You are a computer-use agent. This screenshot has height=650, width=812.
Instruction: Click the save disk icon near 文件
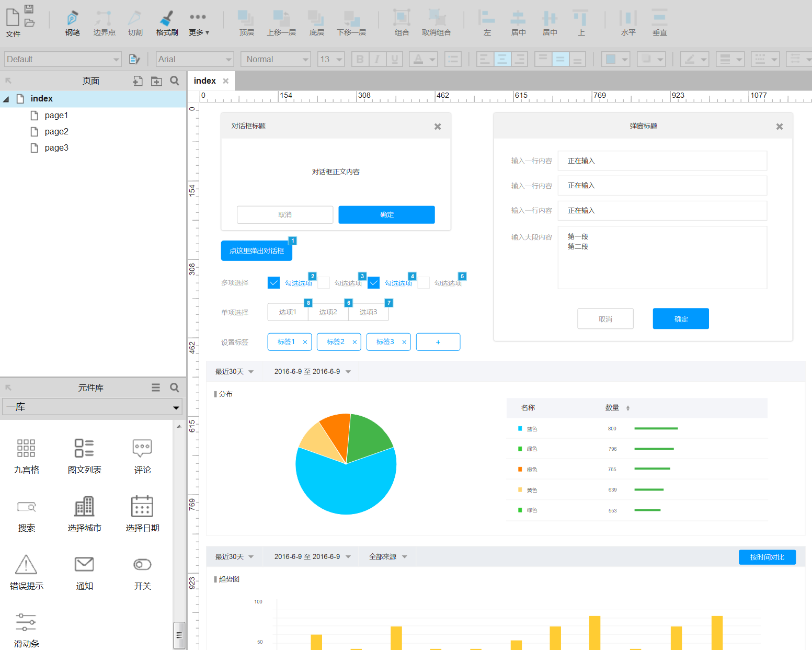29,9
